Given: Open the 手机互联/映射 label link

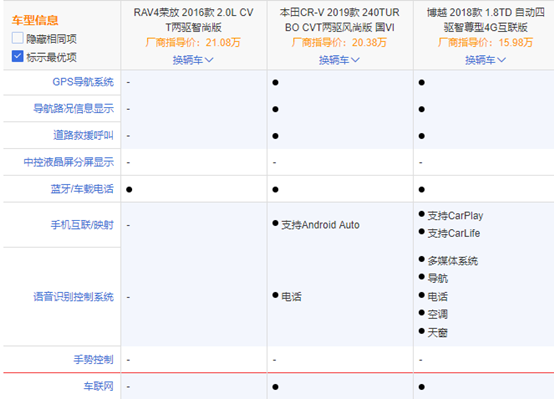Looking at the screenshot, I should click(82, 225).
